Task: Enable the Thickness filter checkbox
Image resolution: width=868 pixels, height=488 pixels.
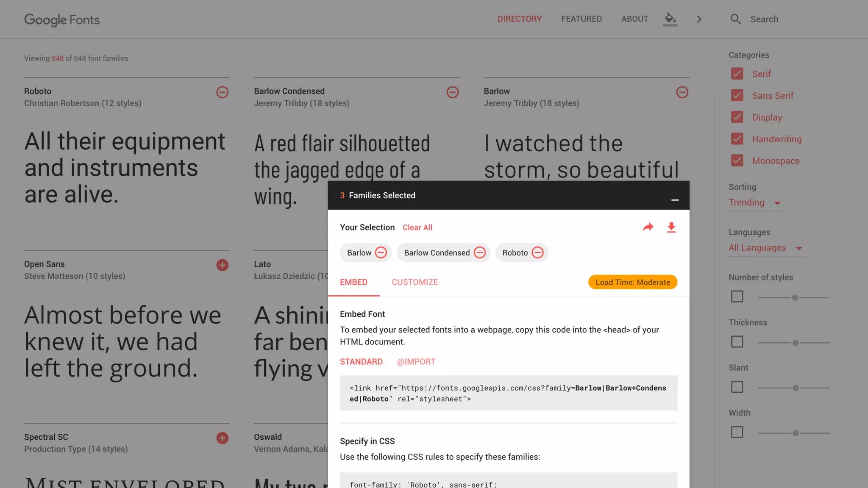Action: 737,342
